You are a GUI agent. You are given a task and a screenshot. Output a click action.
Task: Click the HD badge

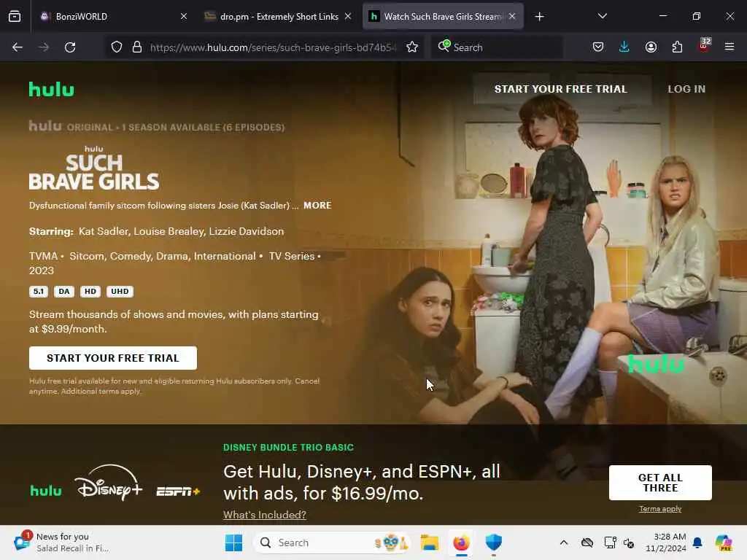click(x=90, y=292)
